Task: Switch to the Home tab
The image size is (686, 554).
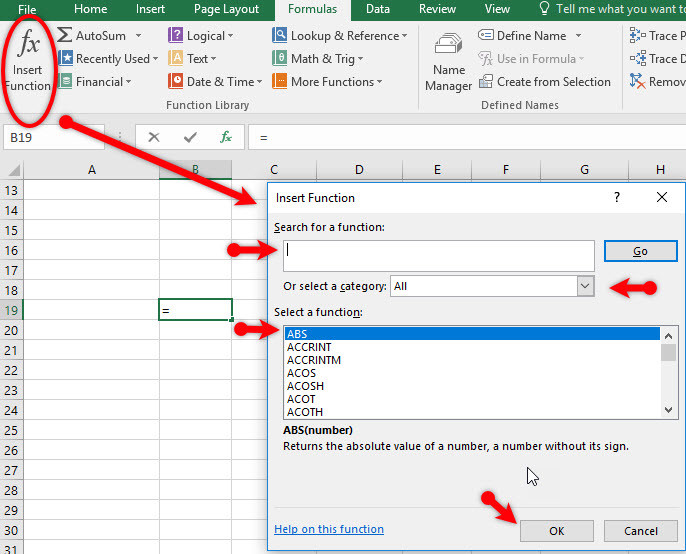Action: pos(91,9)
